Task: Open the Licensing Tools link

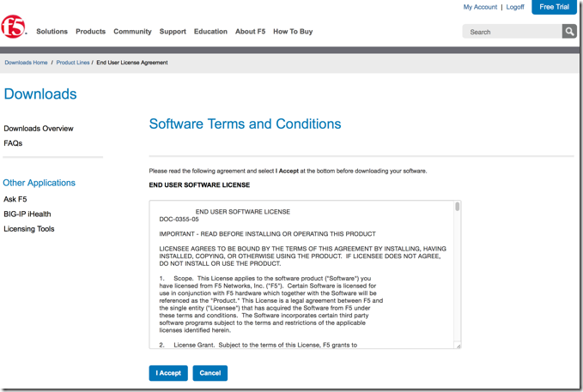Action: (29, 229)
